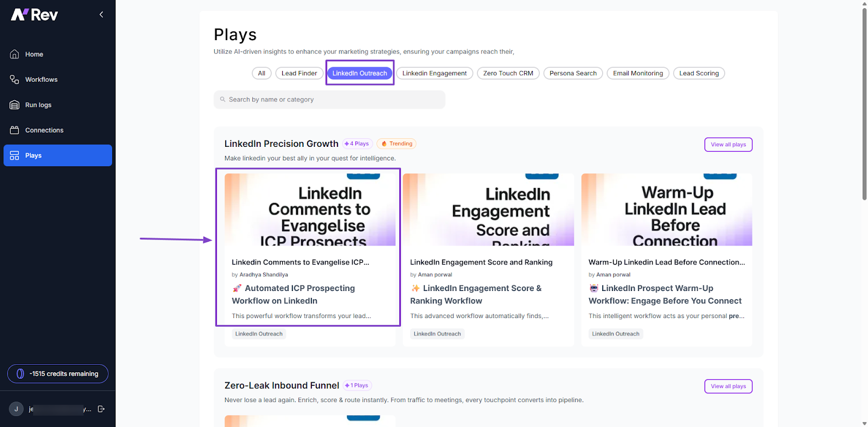Image resolution: width=868 pixels, height=427 pixels.
Task: Click the user avatar J
Action: click(x=16, y=409)
